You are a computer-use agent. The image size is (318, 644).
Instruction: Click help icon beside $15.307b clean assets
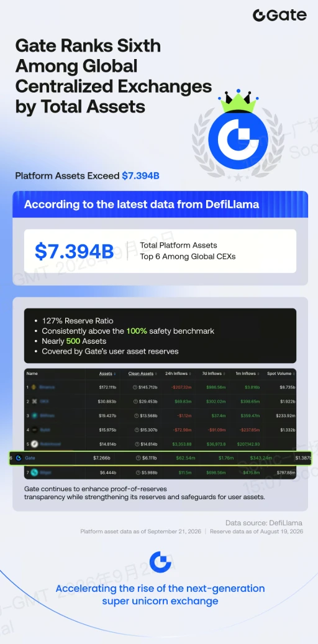[x=136, y=430]
